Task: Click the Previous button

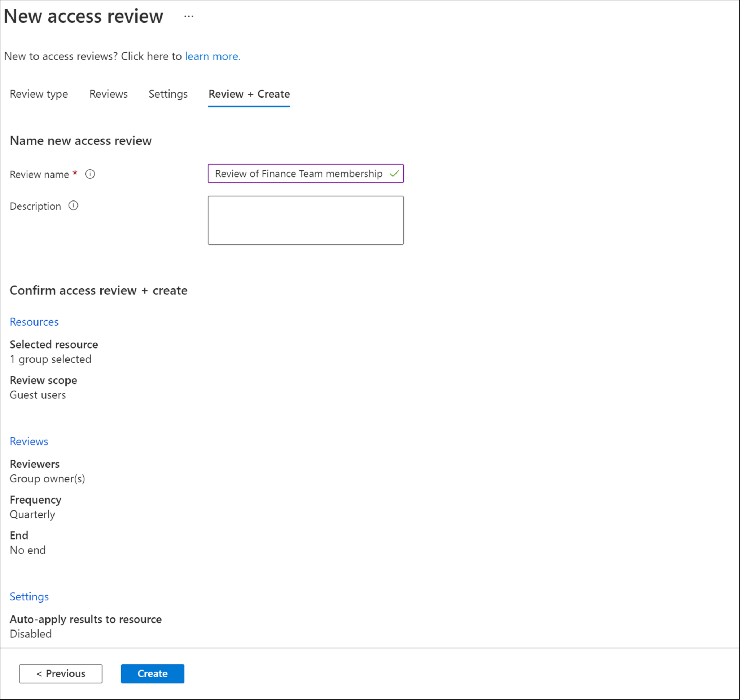Action: (61, 672)
